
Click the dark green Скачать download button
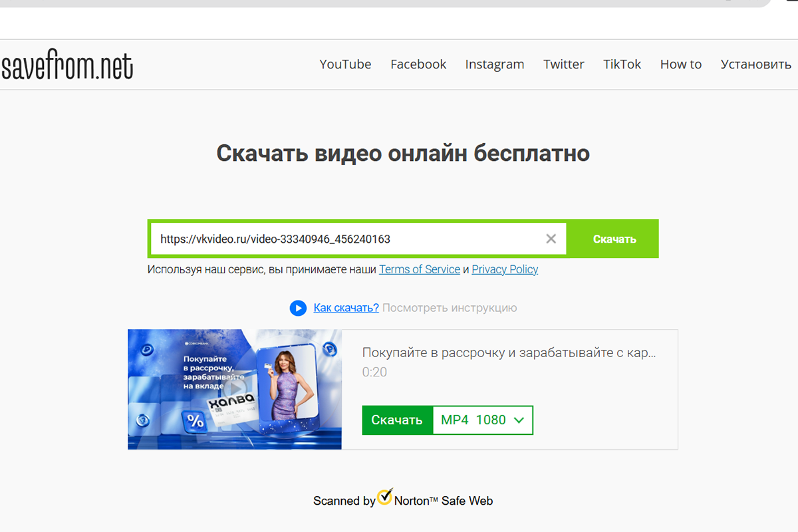tap(397, 420)
